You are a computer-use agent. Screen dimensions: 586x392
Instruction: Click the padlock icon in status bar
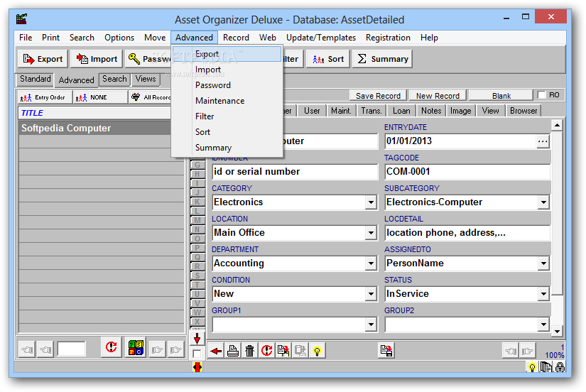560,367
